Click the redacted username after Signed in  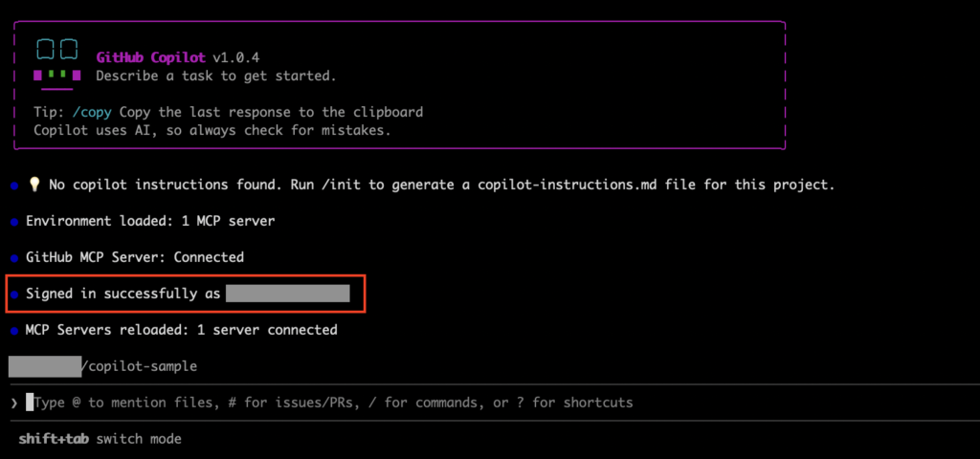pos(288,294)
